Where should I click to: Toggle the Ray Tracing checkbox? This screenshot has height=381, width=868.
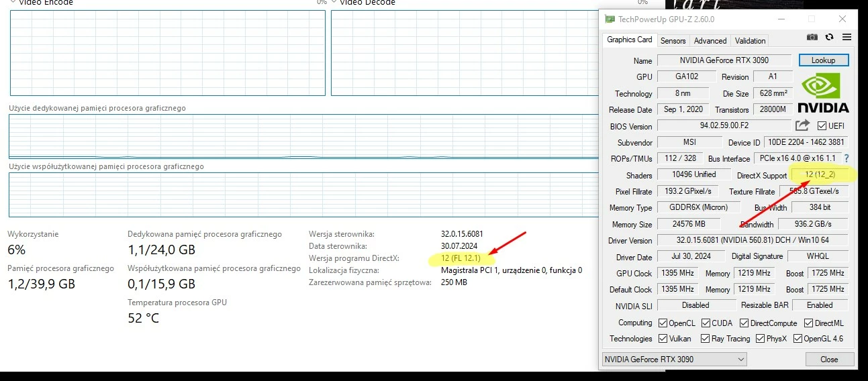[x=706, y=339]
